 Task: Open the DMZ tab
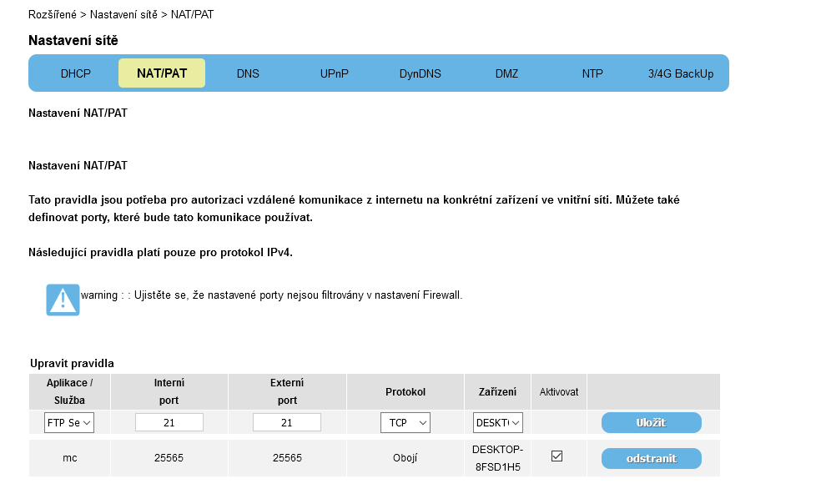(506, 73)
